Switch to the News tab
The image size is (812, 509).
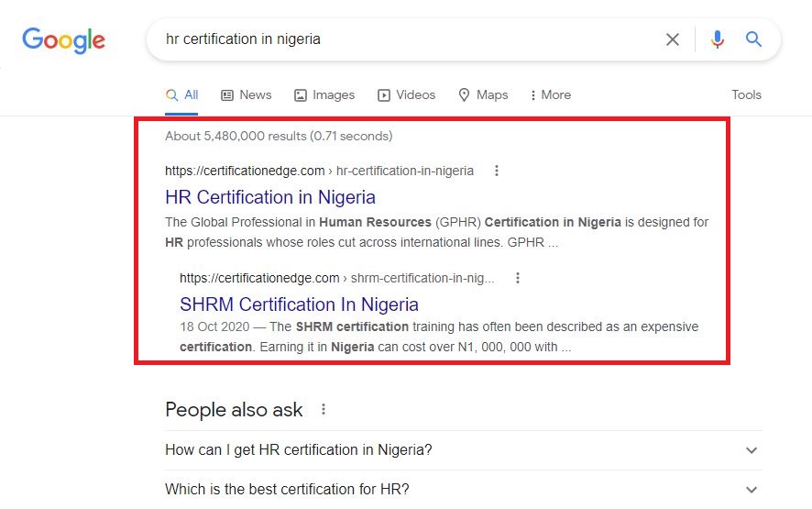click(x=246, y=94)
